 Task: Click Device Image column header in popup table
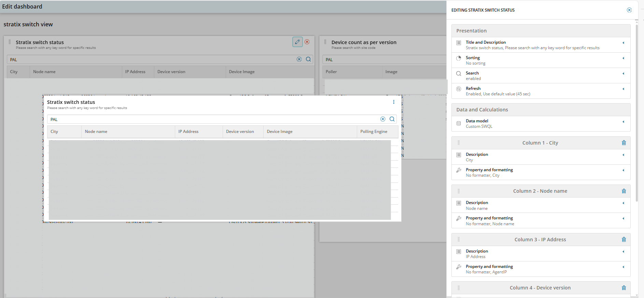click(x=310, y=132)
